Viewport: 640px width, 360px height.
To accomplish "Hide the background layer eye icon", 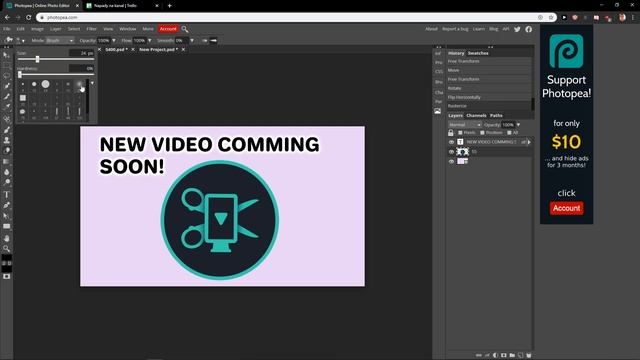I will tap(451, 162).
